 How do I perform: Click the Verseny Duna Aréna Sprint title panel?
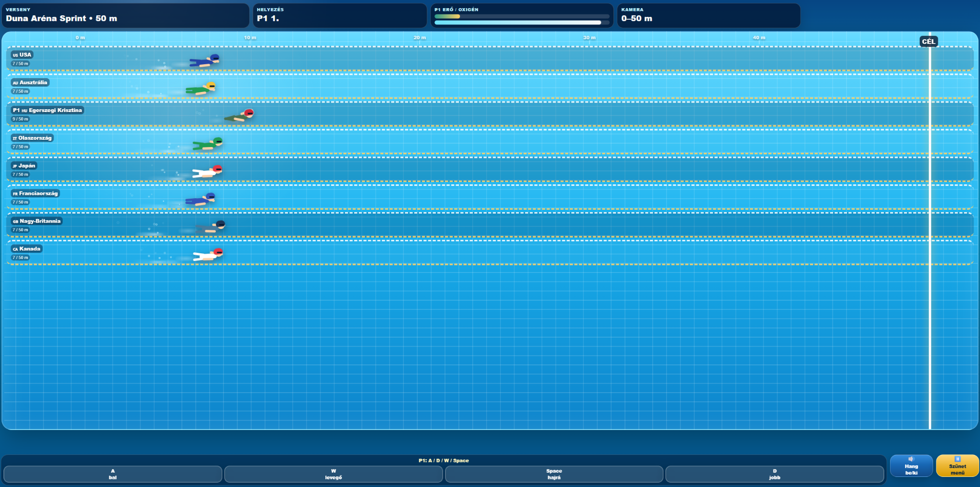click(x=125, y=15)
